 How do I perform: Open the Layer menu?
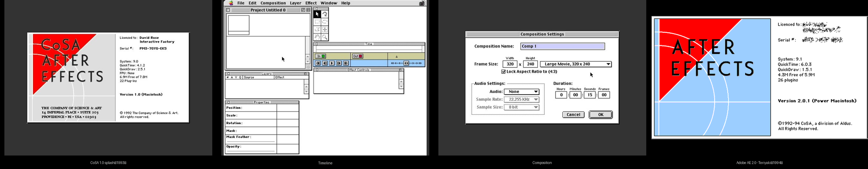[295, 3]
